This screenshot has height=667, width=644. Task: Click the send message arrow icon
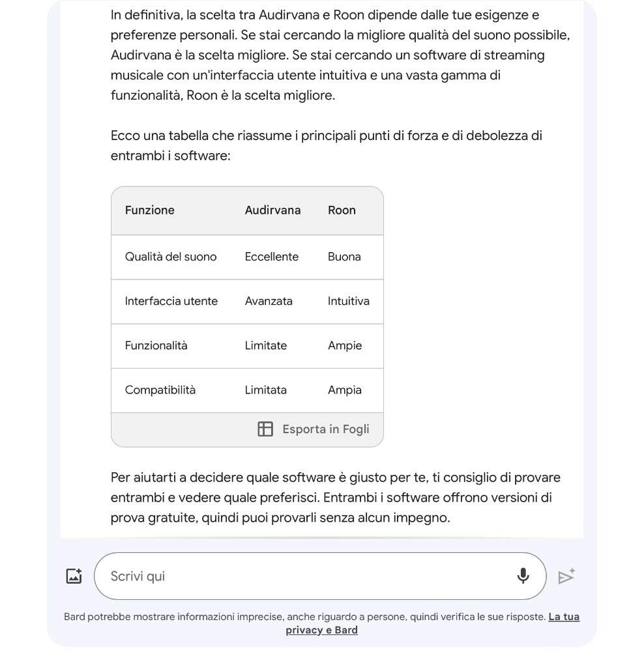566,576
